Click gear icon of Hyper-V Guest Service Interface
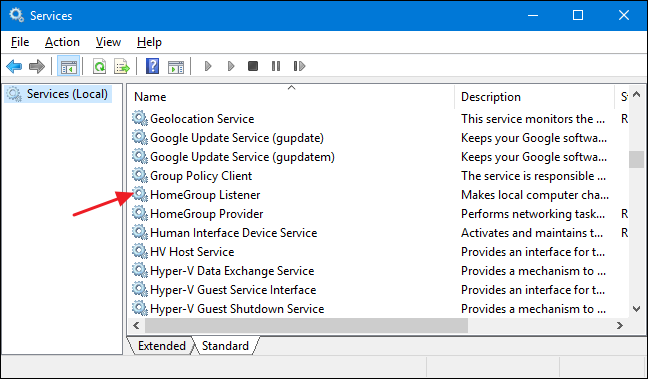The image size is (648, 379). (140, 289)
